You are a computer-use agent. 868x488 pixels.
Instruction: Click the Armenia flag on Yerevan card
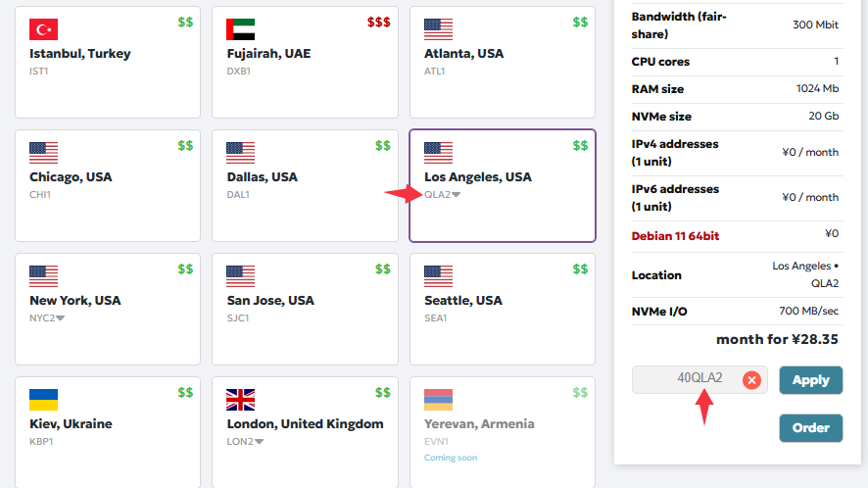[x=438, y=400]
